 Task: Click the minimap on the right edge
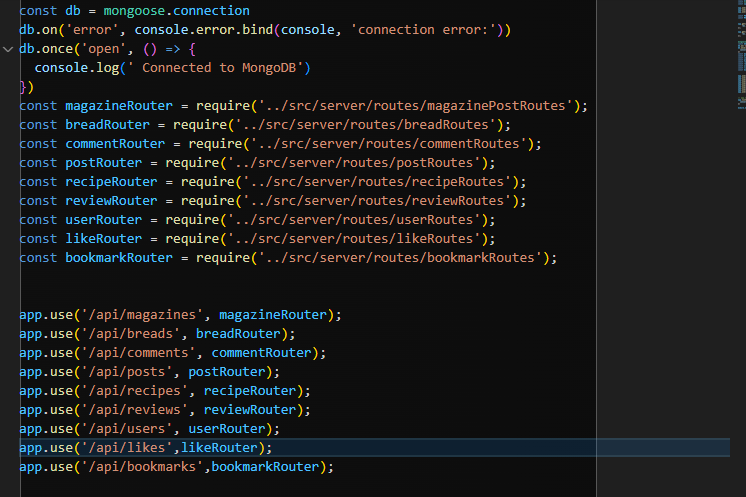[x=741, y=55]
